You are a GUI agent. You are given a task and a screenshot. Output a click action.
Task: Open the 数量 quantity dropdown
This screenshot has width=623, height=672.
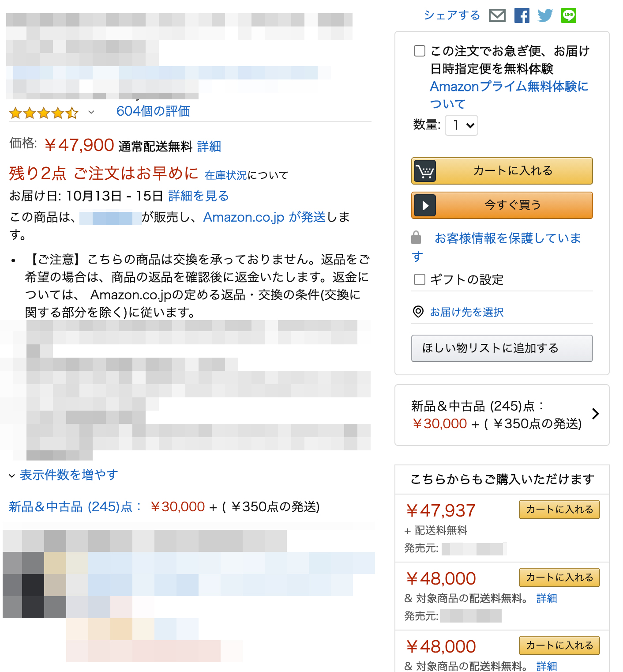[462, 125]
